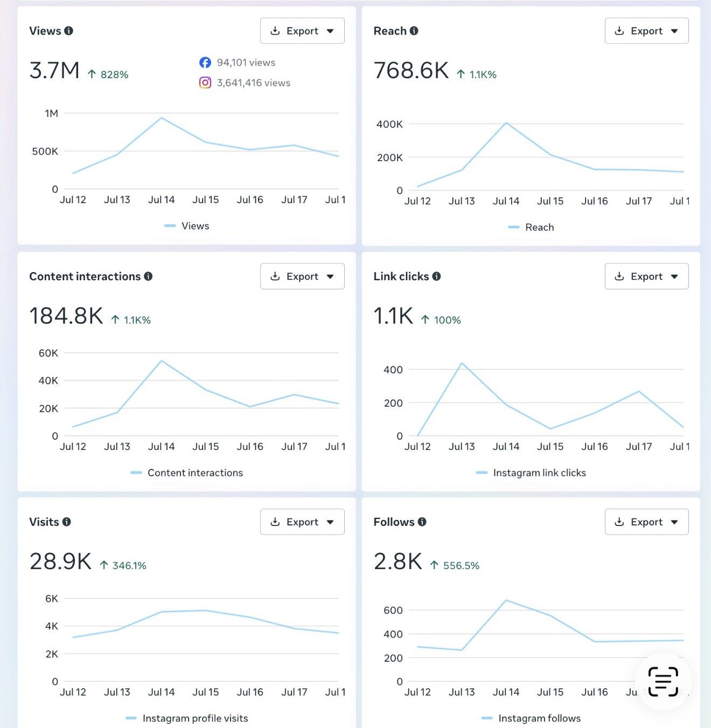
Task: Click the Export label in Follows card
Action: pos(646,522)
